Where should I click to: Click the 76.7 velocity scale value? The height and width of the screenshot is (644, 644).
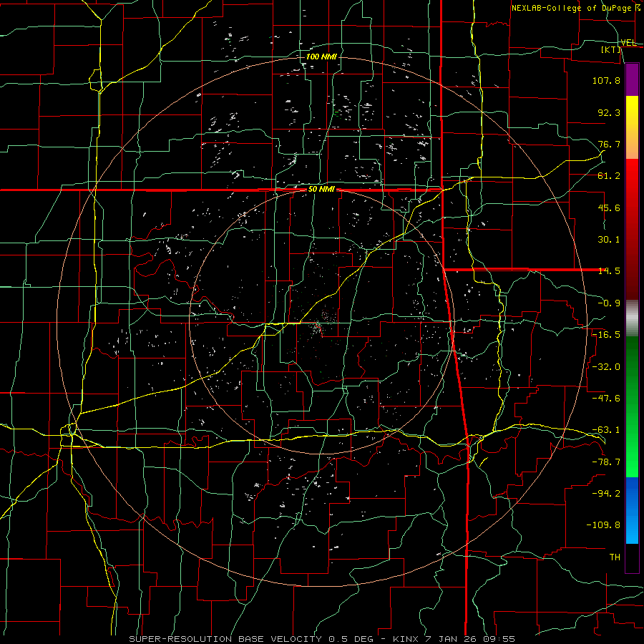609,144
